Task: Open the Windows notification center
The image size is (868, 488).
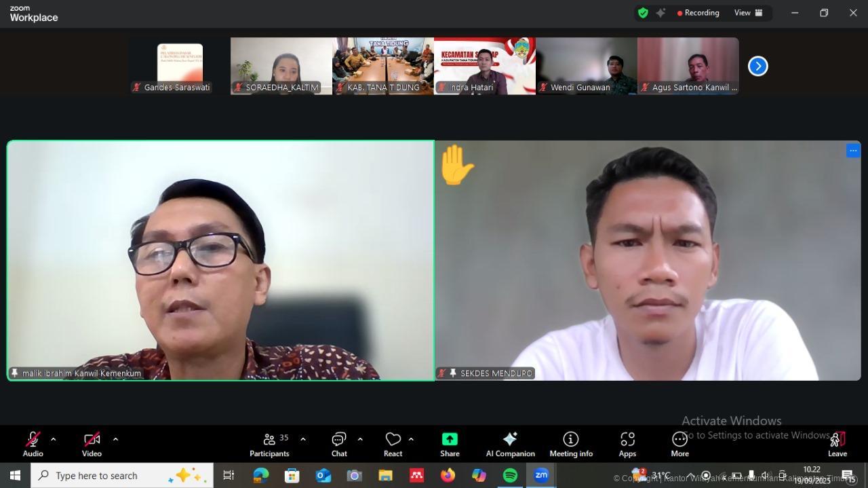Action: coord(848,475)
